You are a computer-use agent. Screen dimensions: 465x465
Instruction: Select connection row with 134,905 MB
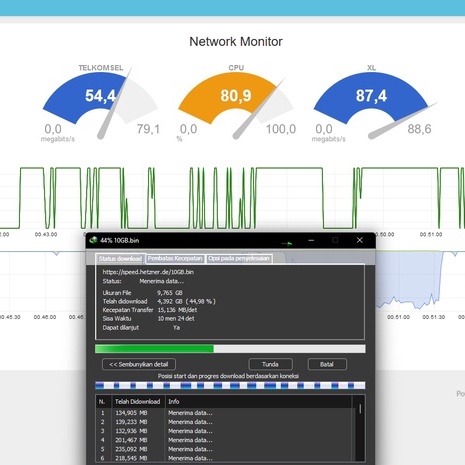pyautogui.click(x=224, y=413)
